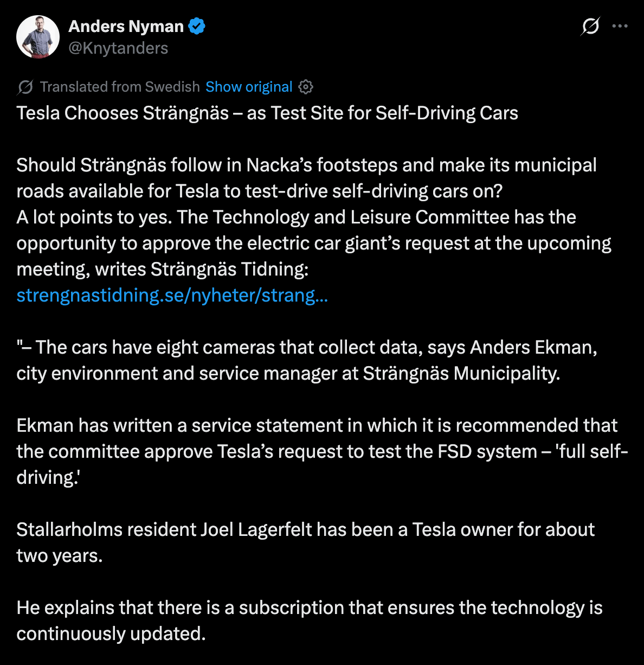The image size is (644, 665).
Task: Open translation settings gear icon
Action: pyautogui.click(x=306, y=87)
